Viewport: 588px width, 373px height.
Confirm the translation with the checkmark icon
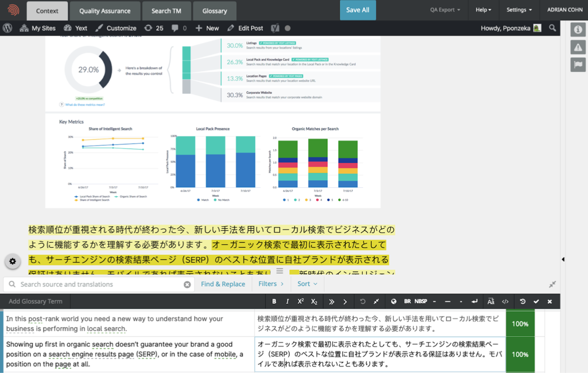click(x=536, y=301)
